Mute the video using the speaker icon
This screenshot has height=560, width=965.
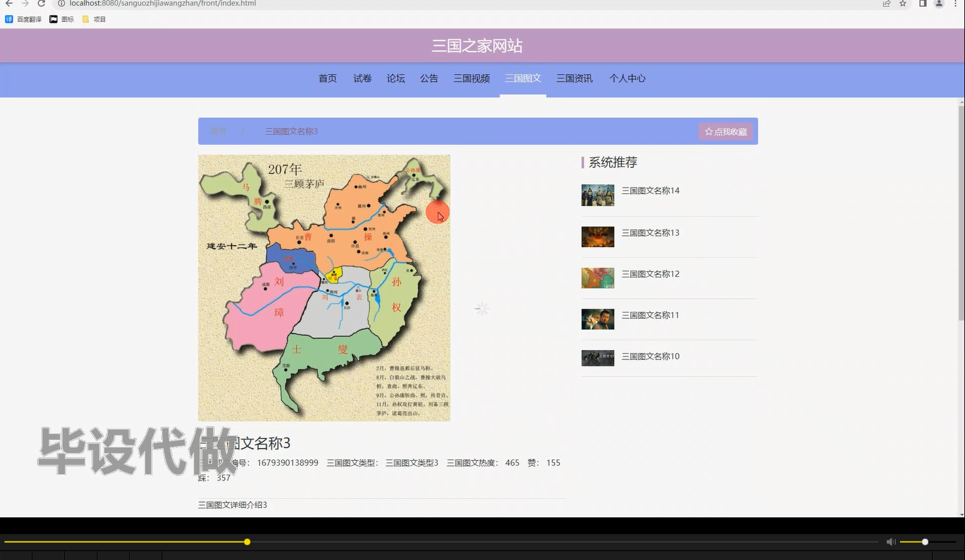891,542
